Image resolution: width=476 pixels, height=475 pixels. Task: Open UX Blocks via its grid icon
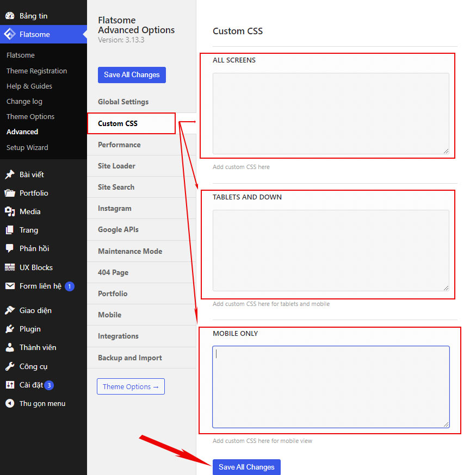click(x=10, y=267)
